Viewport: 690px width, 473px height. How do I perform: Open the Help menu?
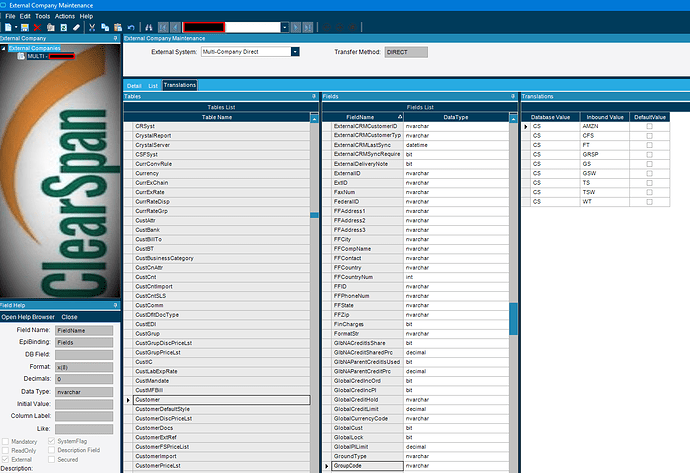(86, 16)
